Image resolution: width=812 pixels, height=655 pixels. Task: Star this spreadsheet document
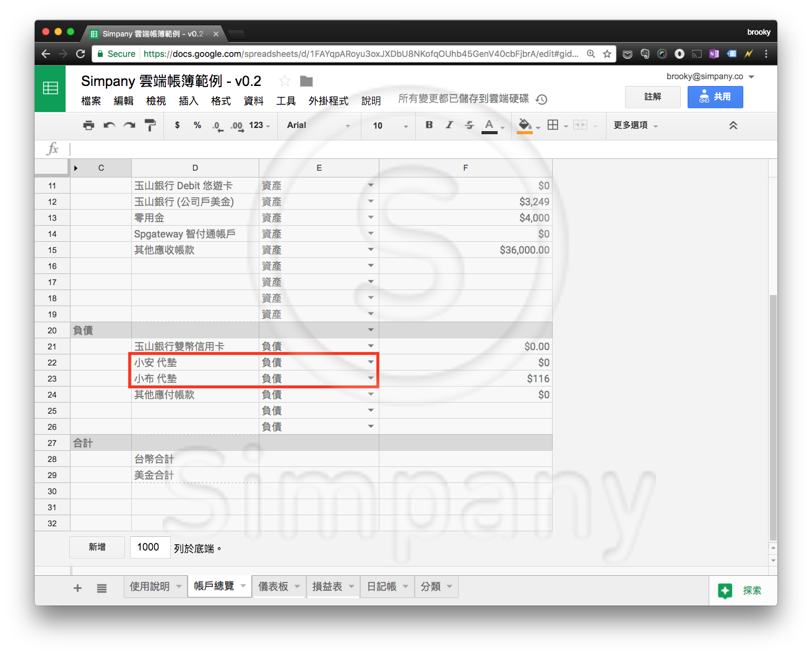coord(285,81)
